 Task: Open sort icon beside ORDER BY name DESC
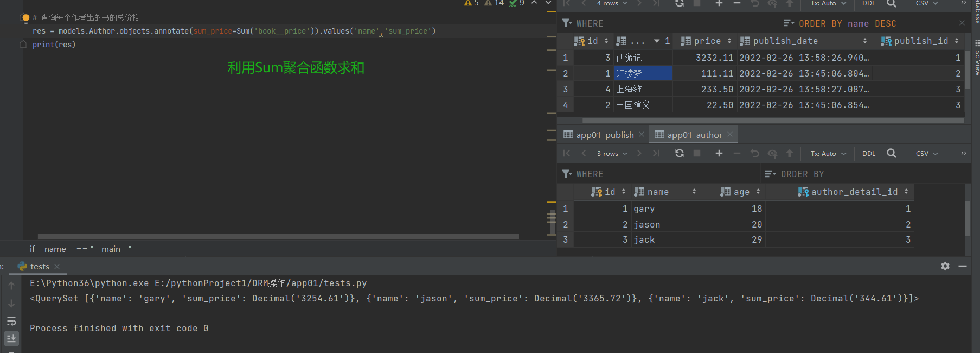[x=789, y=23]
